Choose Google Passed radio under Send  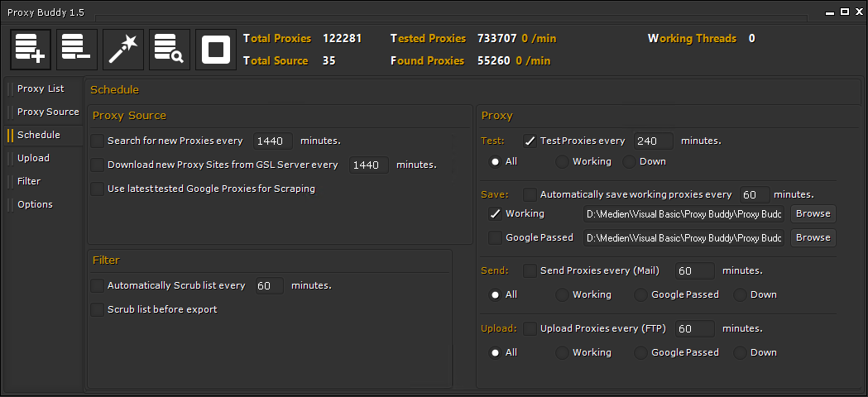[641, 295]
